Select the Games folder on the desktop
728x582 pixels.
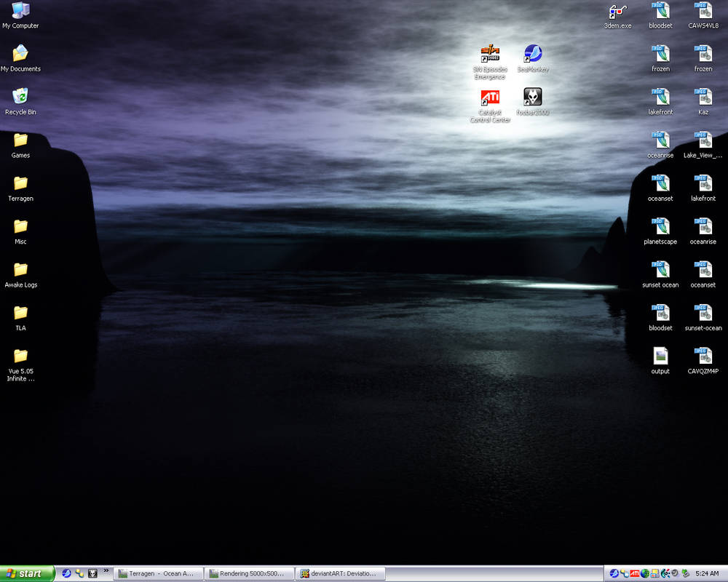pos(20,145)
